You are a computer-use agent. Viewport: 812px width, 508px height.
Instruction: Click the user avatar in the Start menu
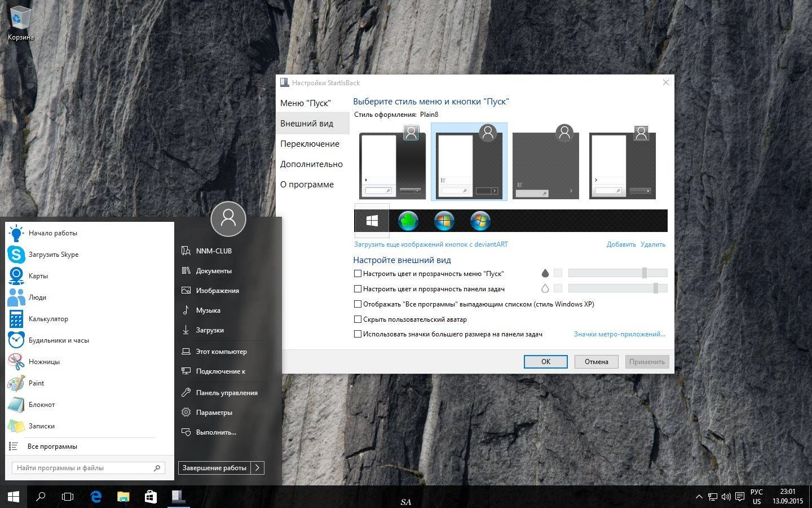pyautogui.click(x=228, y=218)
